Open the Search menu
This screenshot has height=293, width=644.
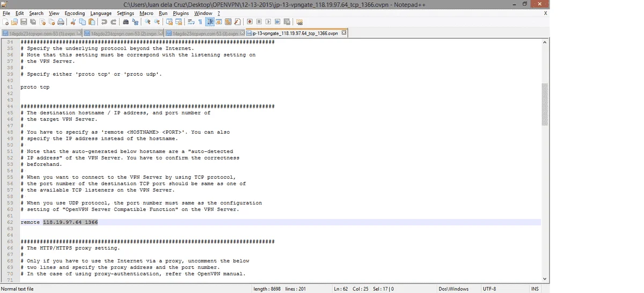(36, 13)
